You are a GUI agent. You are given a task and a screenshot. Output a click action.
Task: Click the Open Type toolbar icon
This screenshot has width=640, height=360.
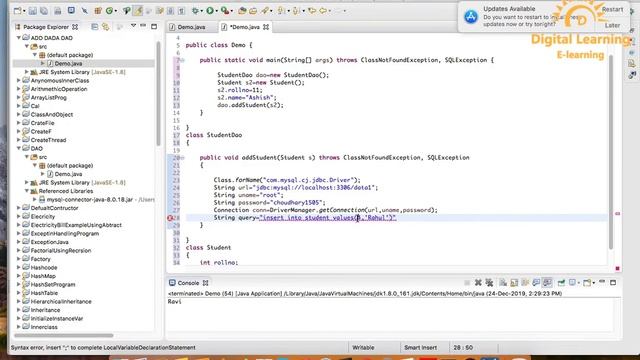pyautogui.click(x=242, y=11)
